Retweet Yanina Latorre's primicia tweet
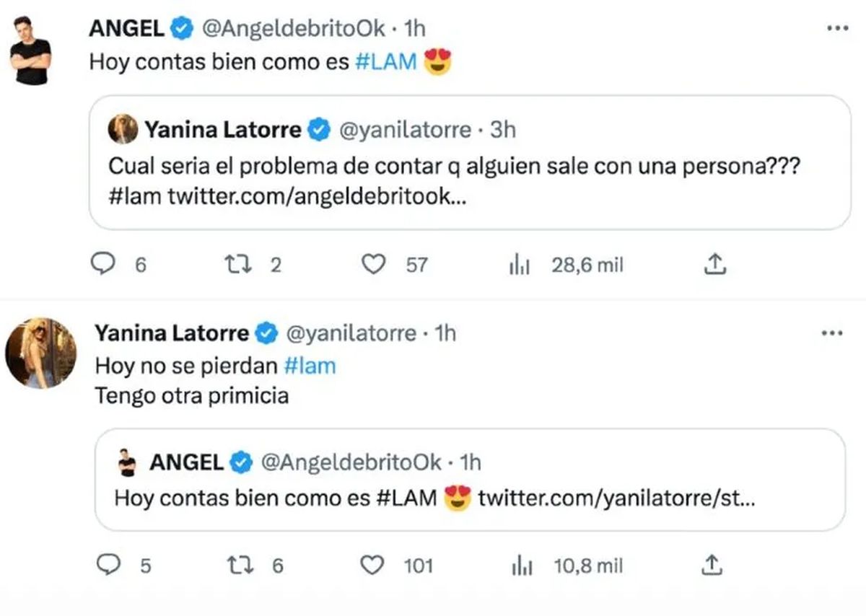Image resolution: width=866 pixels, height=616 pixels. pos(242,565)
